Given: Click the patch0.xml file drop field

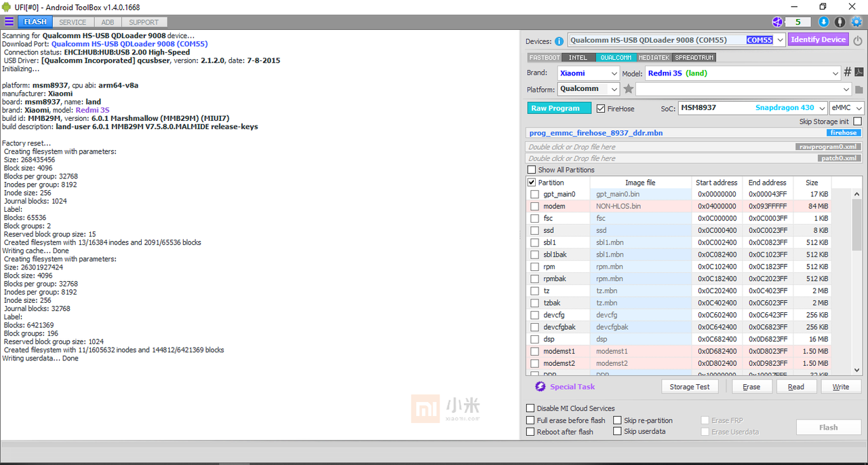Looking at the screenshot, I should coord(695,158).
